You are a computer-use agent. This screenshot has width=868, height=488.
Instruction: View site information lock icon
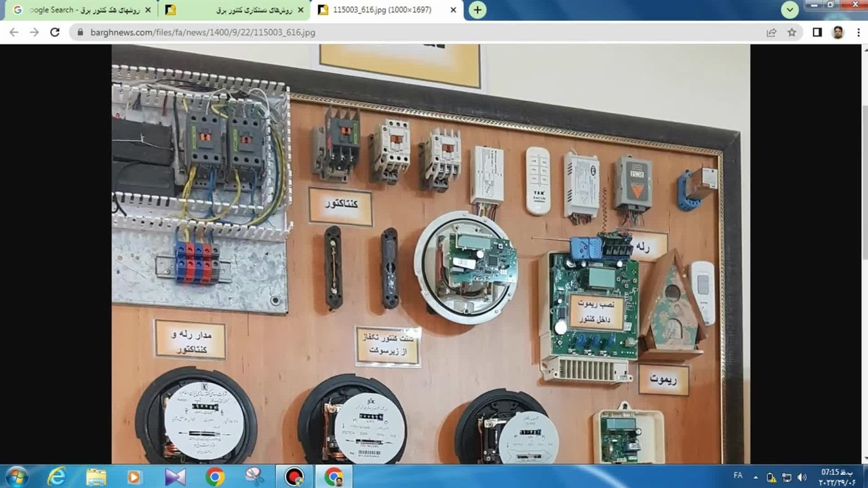[80, 32]
